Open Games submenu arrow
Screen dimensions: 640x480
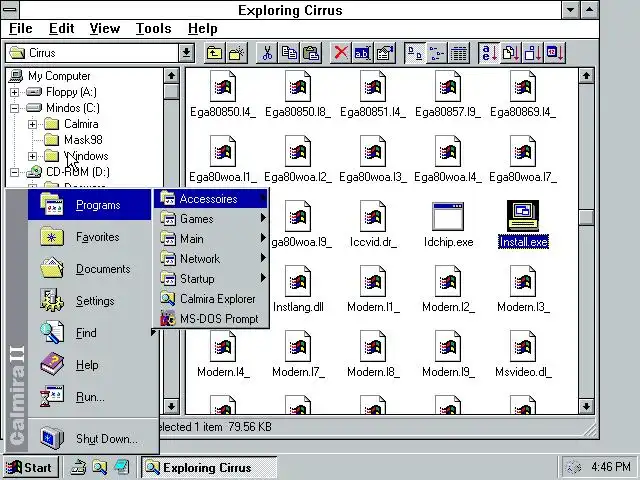tap(263, 218)
